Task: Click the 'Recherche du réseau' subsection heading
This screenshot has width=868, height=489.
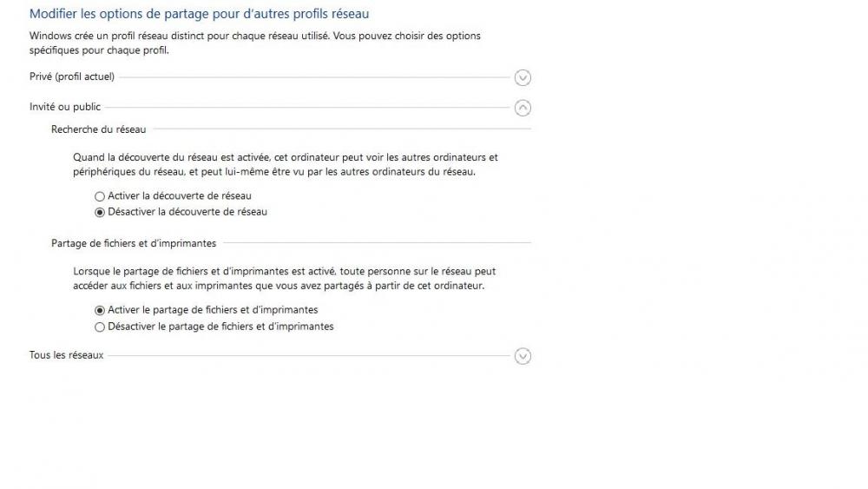Action: (x=99, y=129)
